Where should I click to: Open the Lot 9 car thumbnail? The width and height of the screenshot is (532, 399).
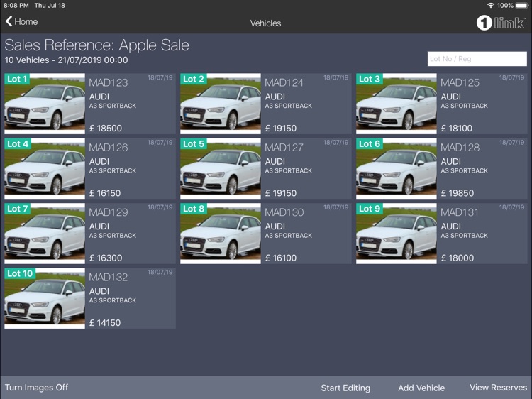click(x=397, y=234)
